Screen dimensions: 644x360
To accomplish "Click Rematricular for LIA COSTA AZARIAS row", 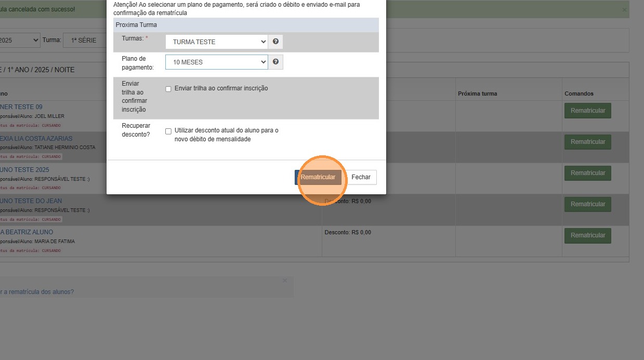I will [588, 142].
